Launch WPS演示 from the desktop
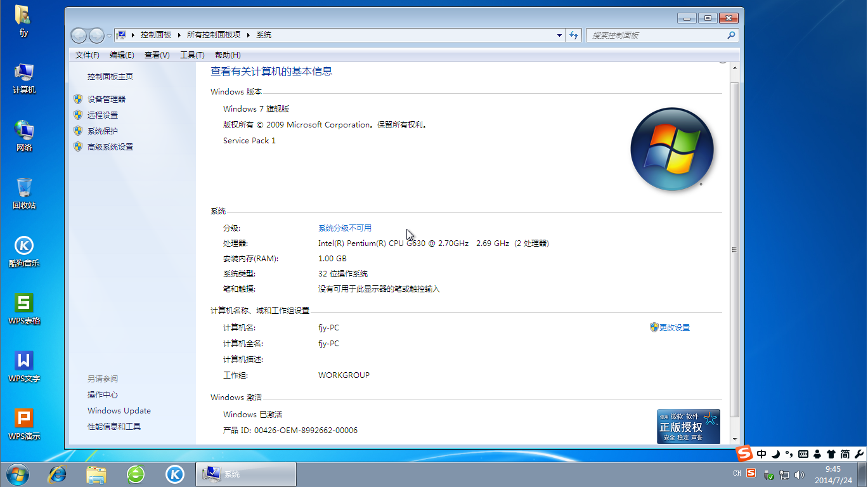 [23, 424]
